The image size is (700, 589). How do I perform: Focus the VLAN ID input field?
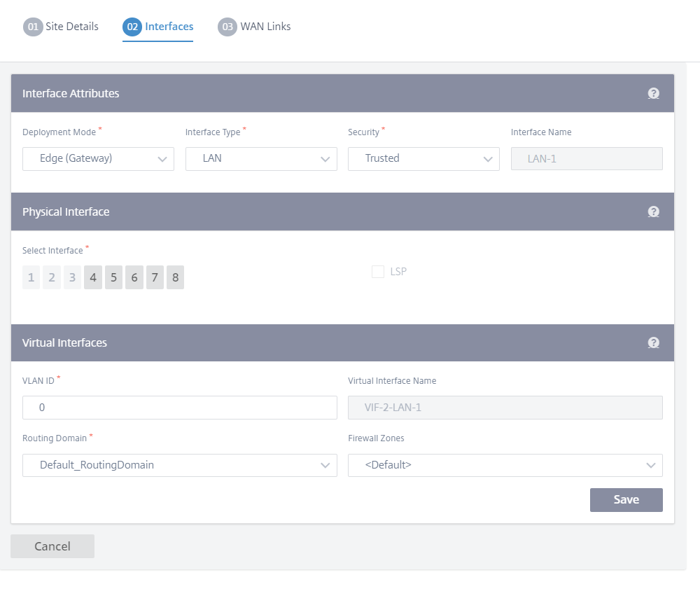click(x=180, y=408)
